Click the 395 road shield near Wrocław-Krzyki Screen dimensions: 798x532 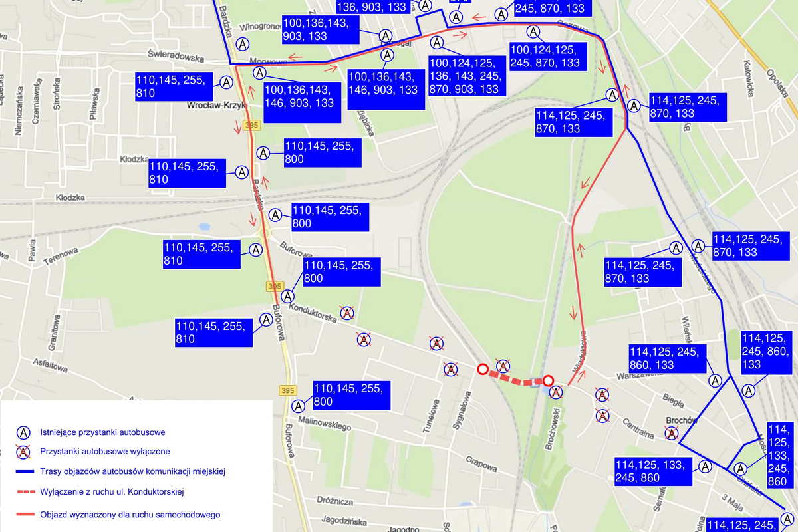tap(251, 125)
